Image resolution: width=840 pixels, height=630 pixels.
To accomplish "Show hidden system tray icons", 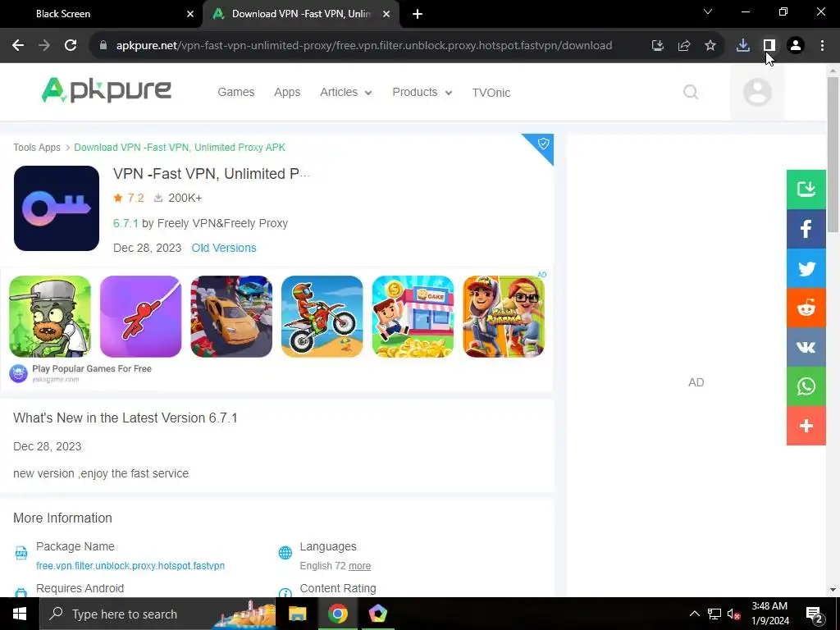I will point(694,614).
